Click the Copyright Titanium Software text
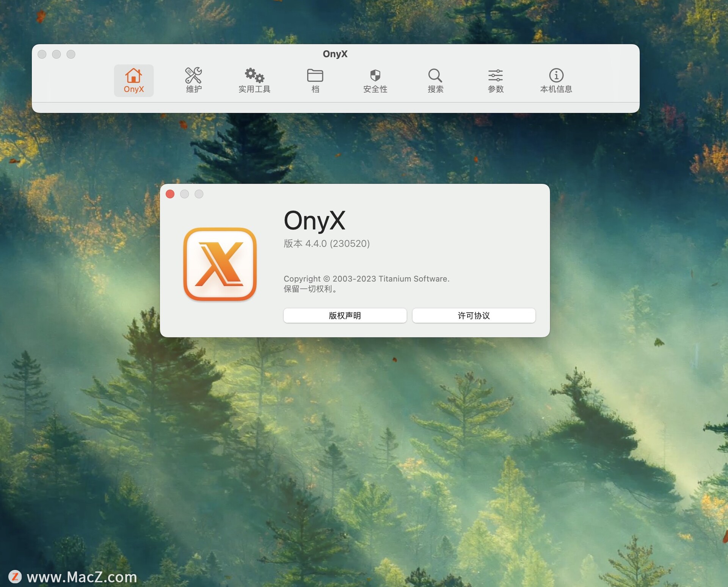This screenshot has width=728, height=587. click(x=366, y=279)
